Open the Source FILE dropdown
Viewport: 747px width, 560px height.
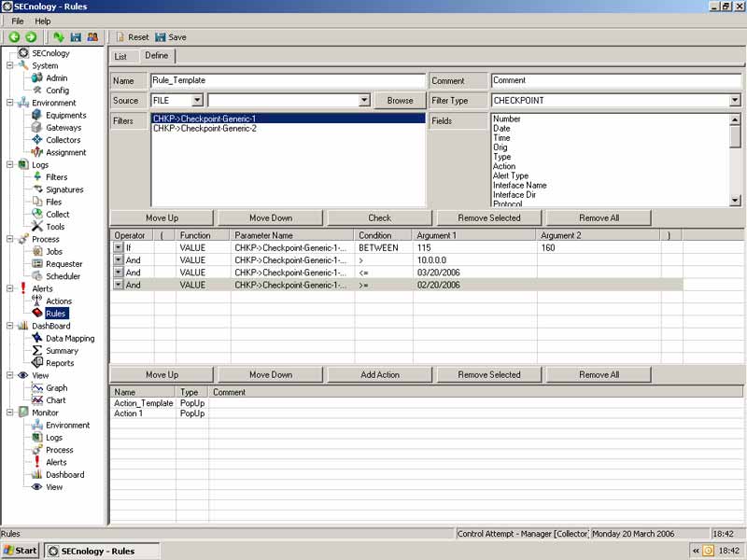coord(197,101)
